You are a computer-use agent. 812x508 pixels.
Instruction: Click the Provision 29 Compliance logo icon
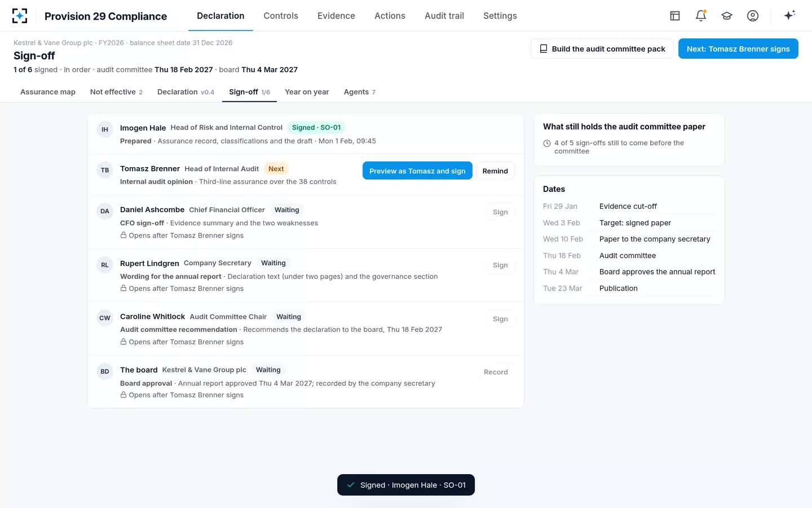20,16
